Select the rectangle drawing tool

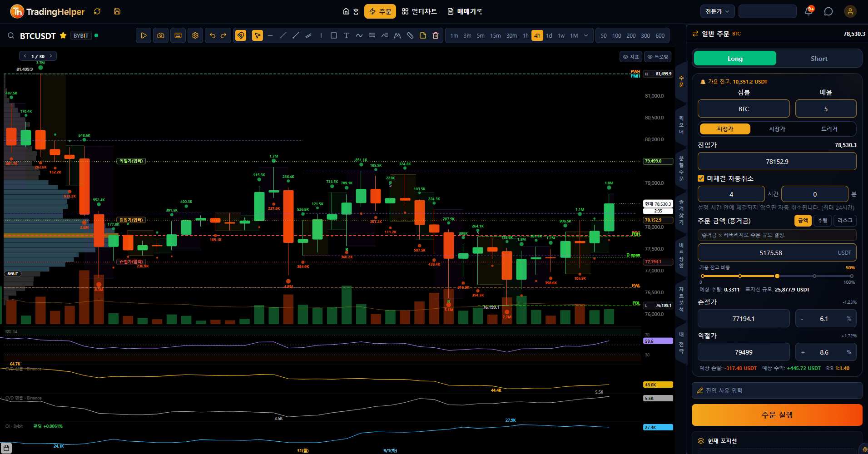[x=334, y=35]
